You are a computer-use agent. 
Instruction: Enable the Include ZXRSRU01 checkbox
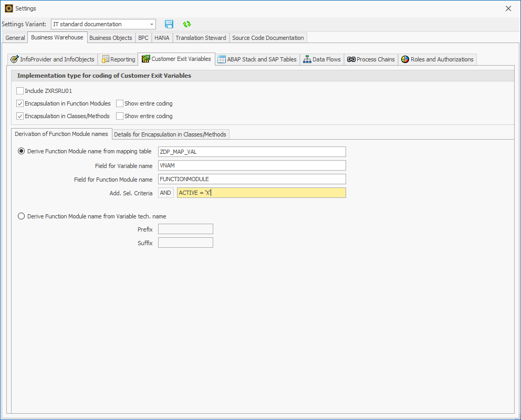point(19,90)
